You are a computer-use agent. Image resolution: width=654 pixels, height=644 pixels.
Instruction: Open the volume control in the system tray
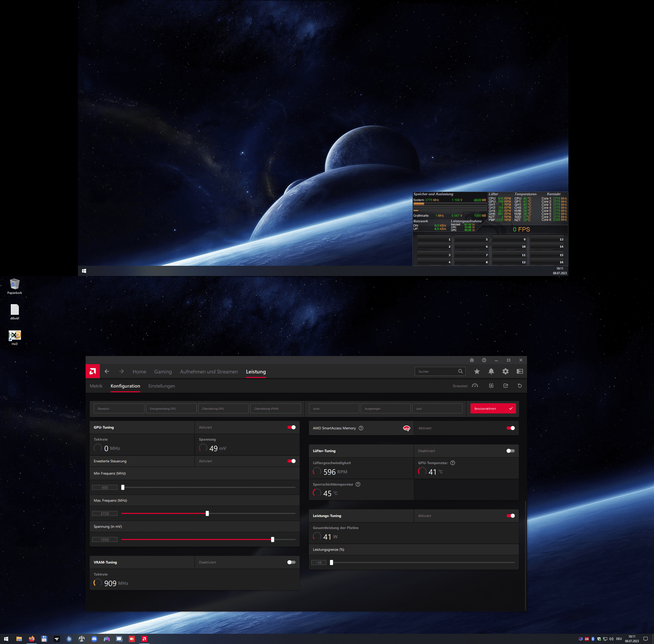611,639
